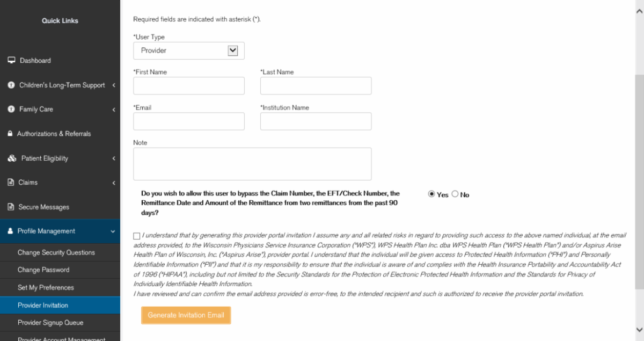
Task: Check the risk acknowledgment checkbox
Action: (137, 236)
